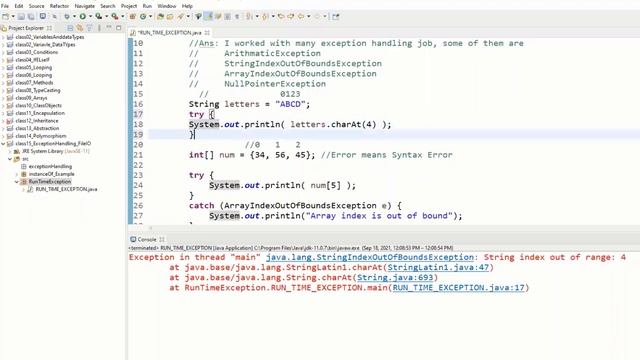
Task: Click the Coverage run icon
Action: (x=98, y=16)
